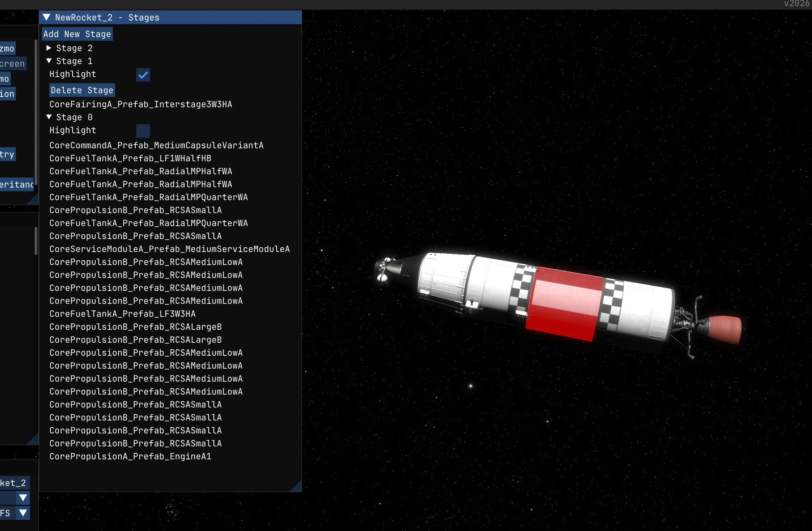812x531 pixels.
Task: Click the partially visible 'creen' button
Action: click(13, 64)
